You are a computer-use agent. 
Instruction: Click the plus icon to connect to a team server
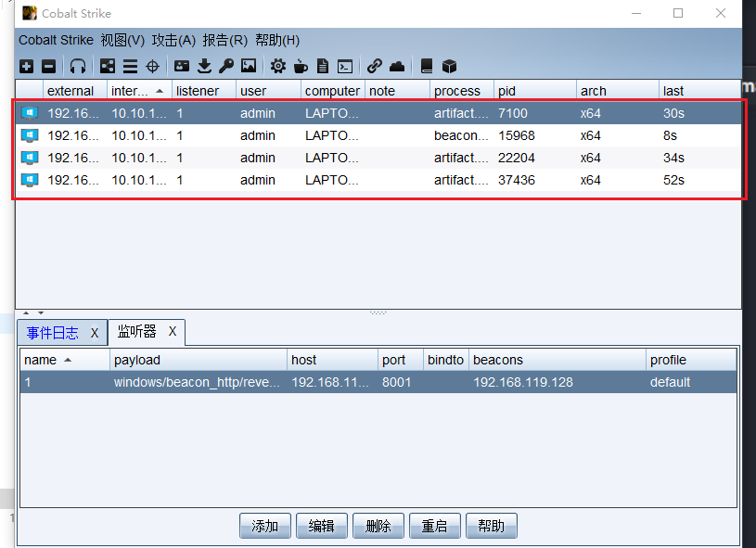point(27,66)
